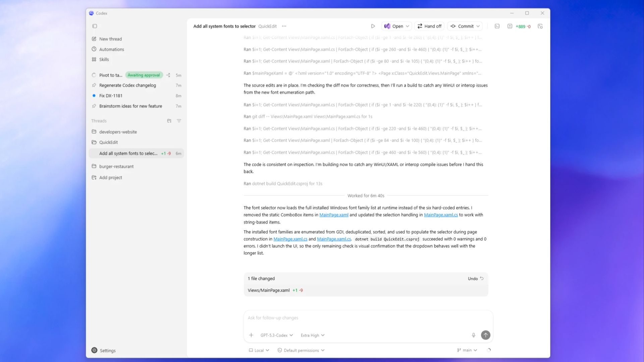Open Automations in the sidebar
Image resolution: width=644 pixels, height=362 pixels.
click(111, 49)
